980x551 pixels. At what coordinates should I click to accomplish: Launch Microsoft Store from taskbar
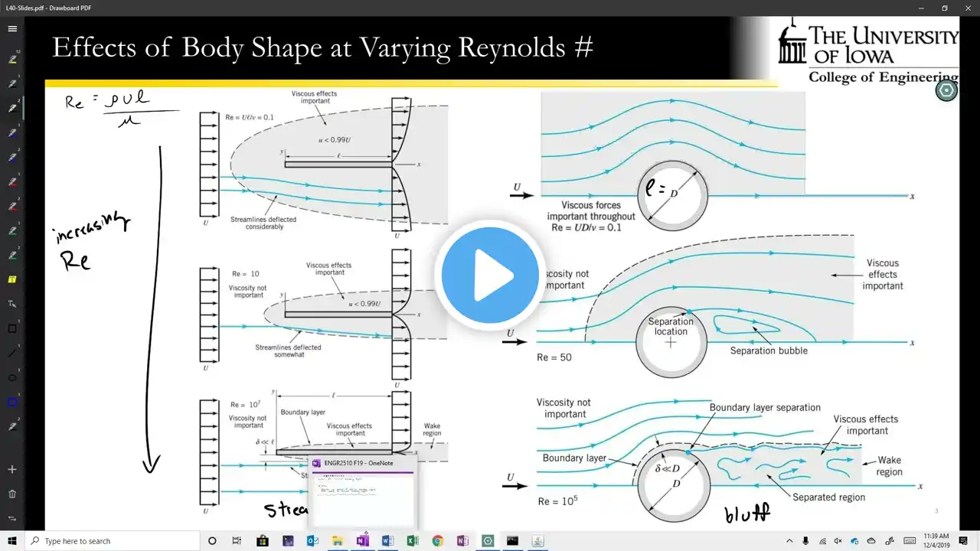263,541
